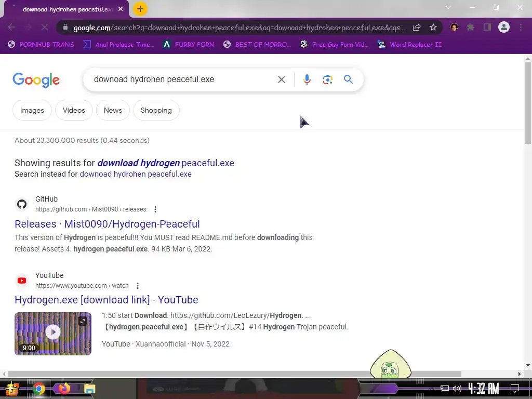View site info via the padlock icon
Image resolution: width=532 pixels, height=399 pixels.
(x=65, y=27)
